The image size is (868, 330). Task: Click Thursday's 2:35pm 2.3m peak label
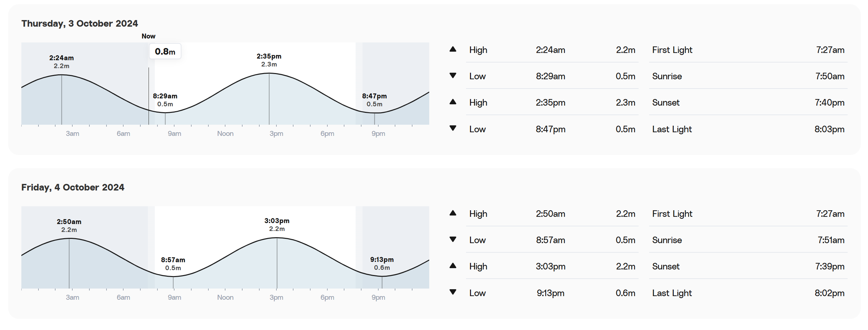[269, 61]
